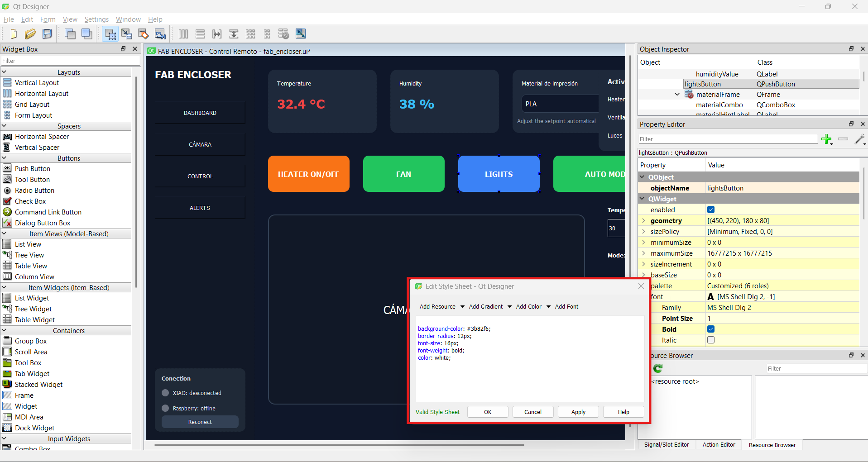Click Lay Out Vertically in Splitter icon
This screenshot has width=868, height=462.
point(234,34)
